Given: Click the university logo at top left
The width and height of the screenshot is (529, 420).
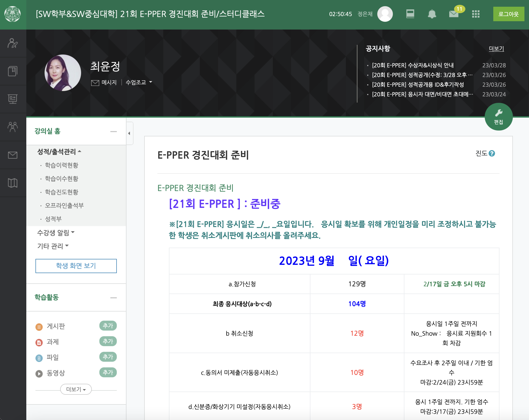Looking at the screenshot, I should coord(13,14).
